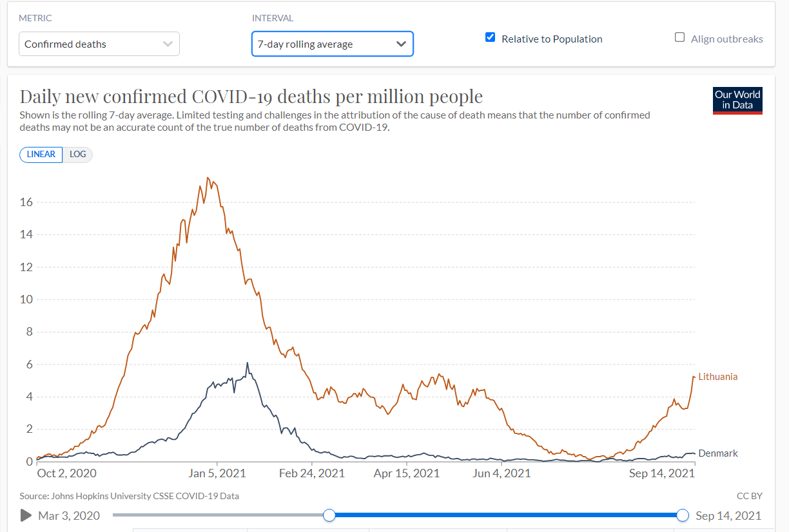
Task: Play the timeline animation
Action: click(x=26, y=515)
